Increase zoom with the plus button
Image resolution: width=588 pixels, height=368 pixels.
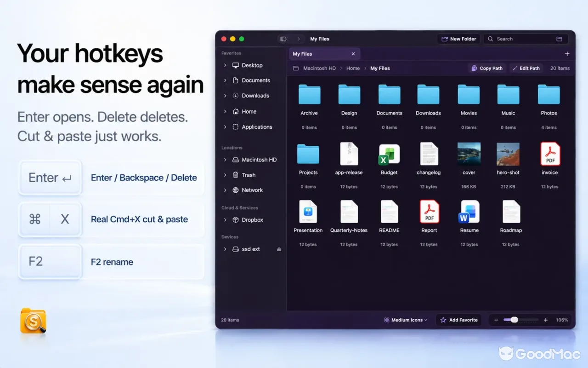click(x=546, y=320)
